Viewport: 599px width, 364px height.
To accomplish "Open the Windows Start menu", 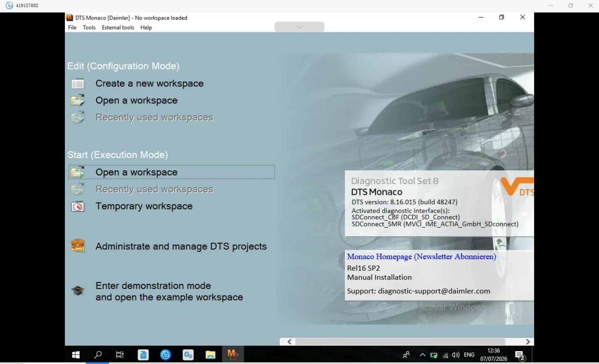I will [76, 355].
